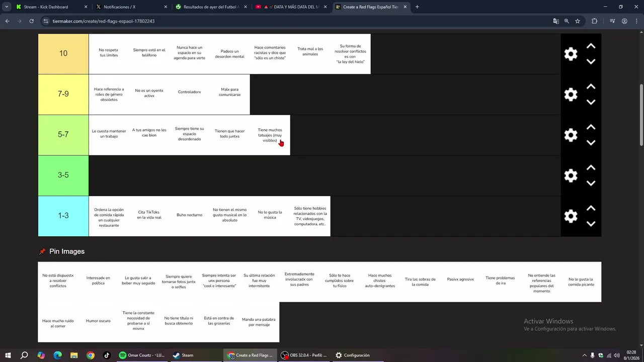The width and height of the screenshot is (644, 362).
Task: Open settings gear for tier 10 row
Action: click(571, 54)
